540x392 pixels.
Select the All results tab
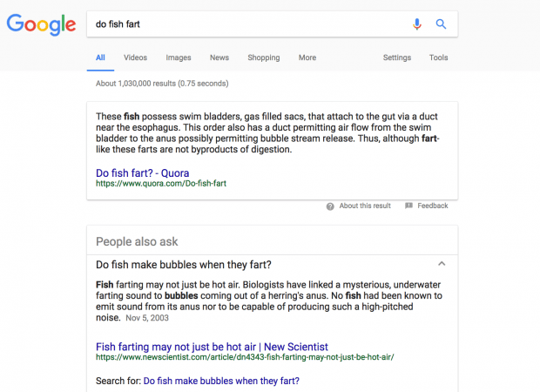[x=100, y=57]
